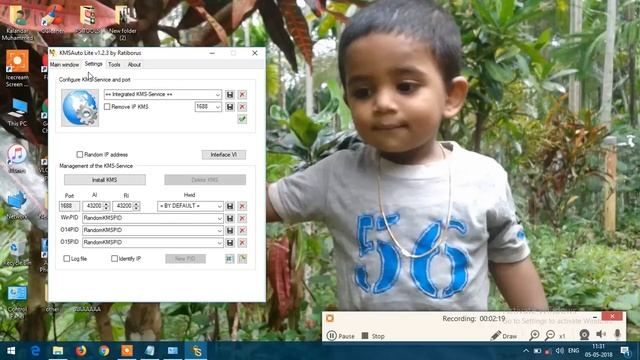Delete the BY DEFAULT Hwid setting
The width and height of the screenshot is (640, 360).
click(x=242, y=206)
